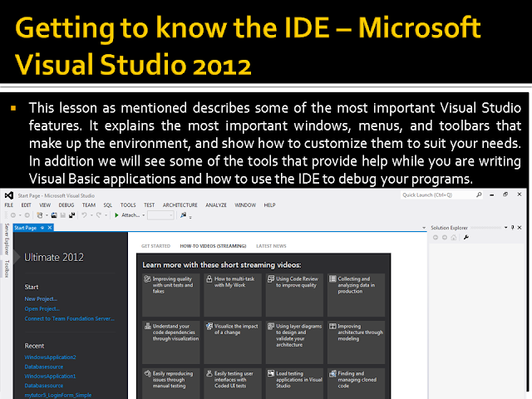Image resolution: width=532 pixels, height=399 pixels.
Task: Open the Attach button dropdown arrow
Action: click(x=144, y=215)
